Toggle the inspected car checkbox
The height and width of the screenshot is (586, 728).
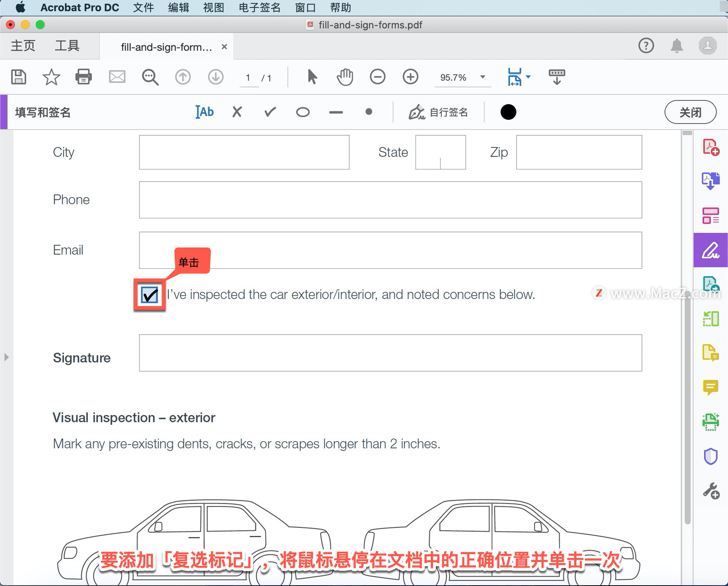[x=149, y=295]
